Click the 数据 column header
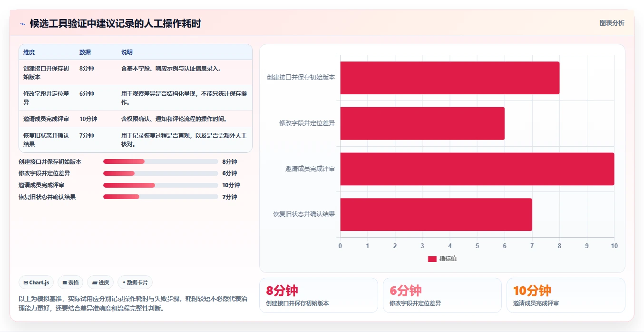This screenshot has height=332, width=644. click(85, 52)
